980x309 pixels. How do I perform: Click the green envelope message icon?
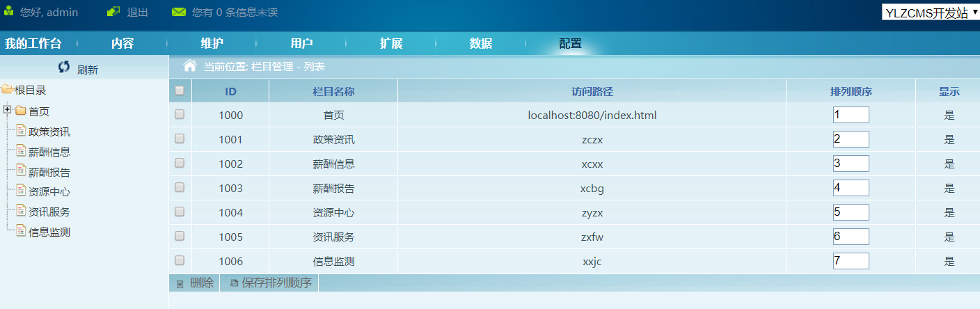pos(179,13)
